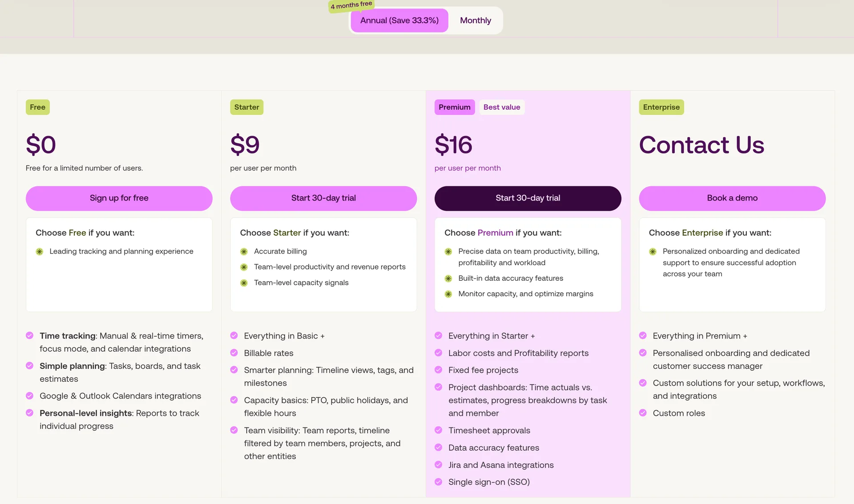Start 30-day trial for Starter plan
Screen dimensions: 854x504
[x=323, y=198]
